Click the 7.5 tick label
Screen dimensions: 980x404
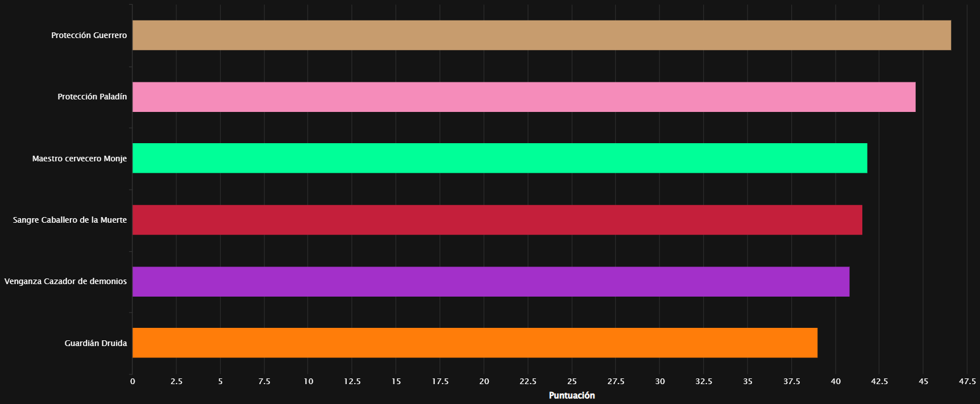tap(264, 381)
